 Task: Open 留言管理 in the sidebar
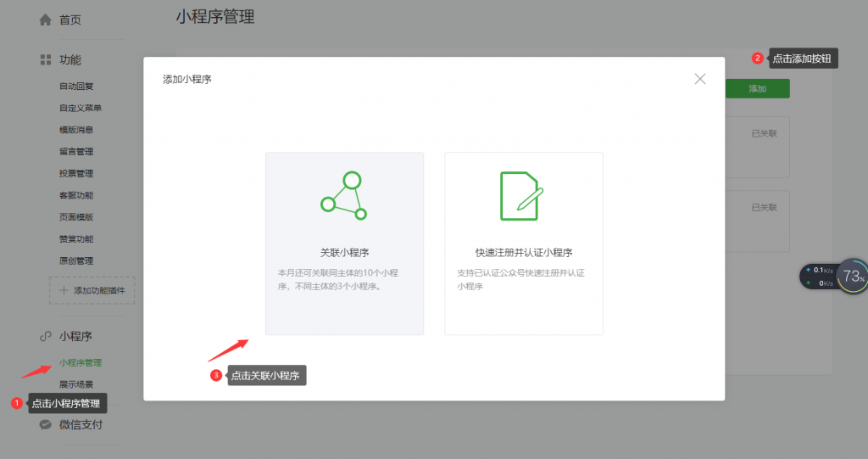pos(76,152)
